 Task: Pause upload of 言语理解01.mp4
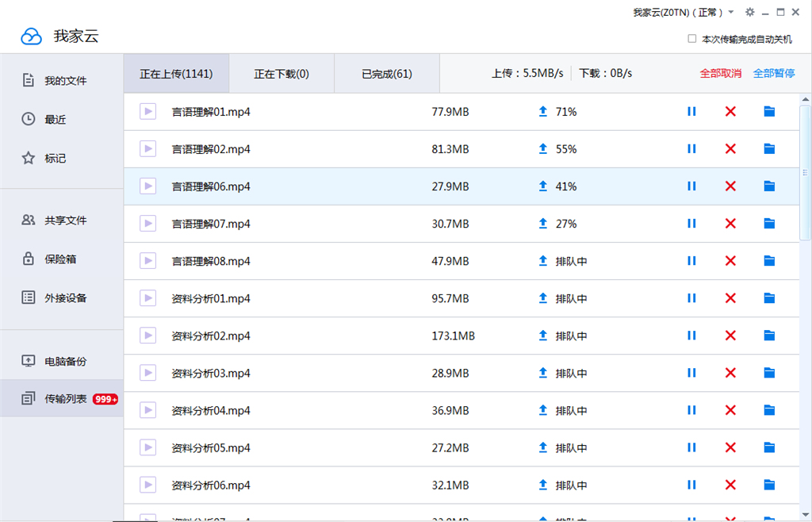click(691, 112)
